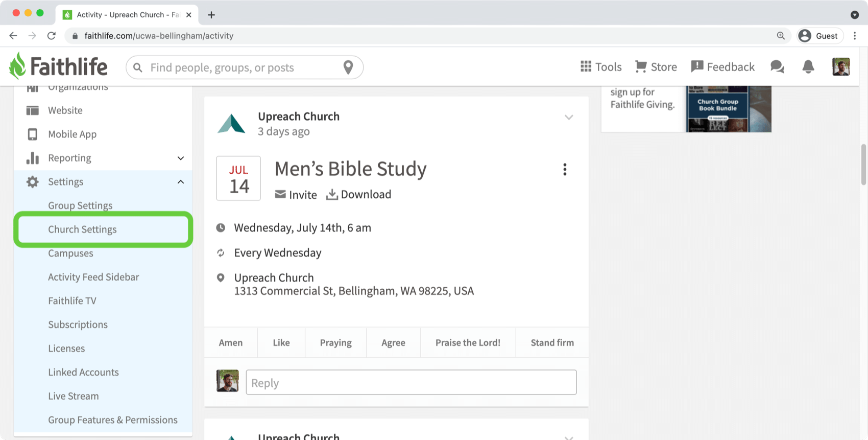The image size is (868, 440).
Task: React with Amen
Action: 231,342
